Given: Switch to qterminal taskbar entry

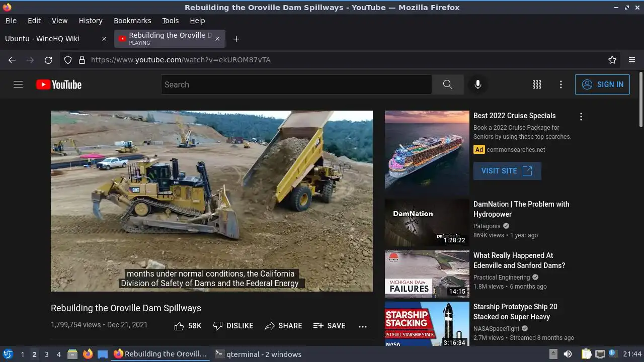Looking at the screenshot, I should point(258,354).
